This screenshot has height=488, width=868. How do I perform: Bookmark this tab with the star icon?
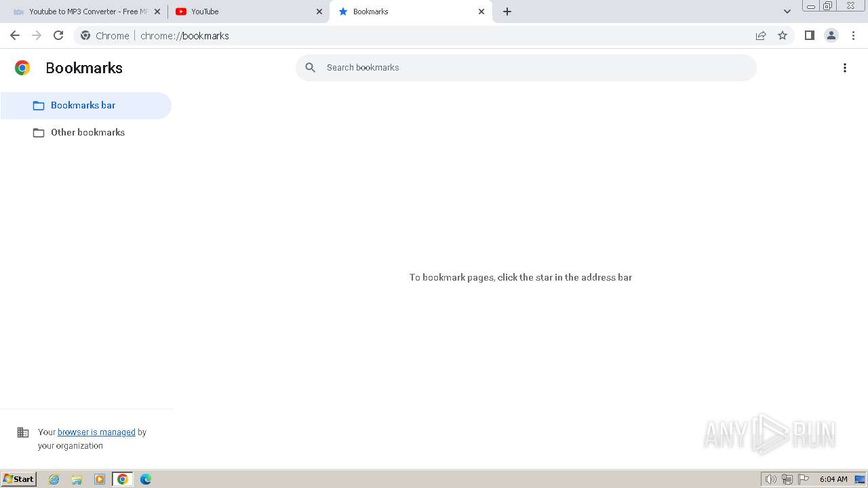tap(783, 35)
